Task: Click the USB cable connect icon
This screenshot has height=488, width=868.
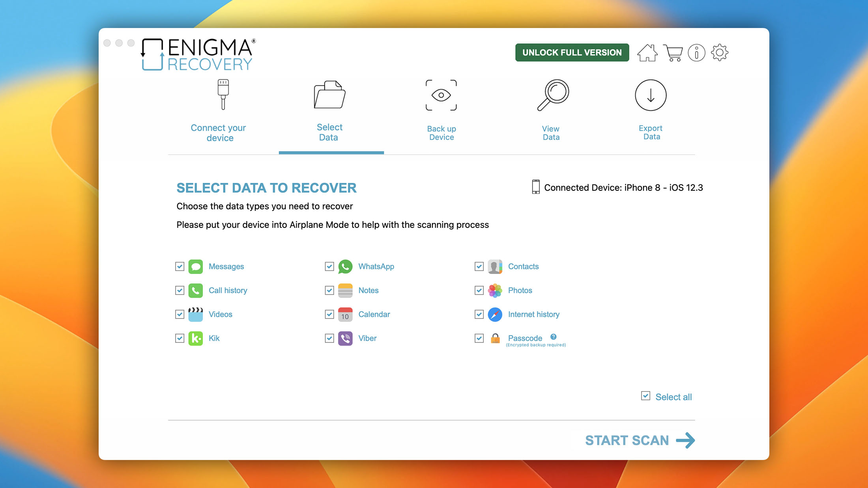Action: click(223, 95)
